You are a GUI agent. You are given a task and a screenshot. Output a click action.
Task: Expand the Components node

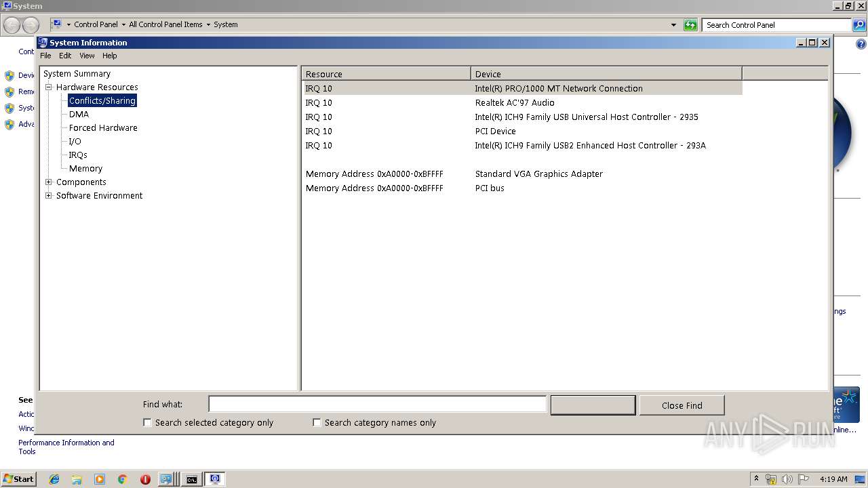pyautogui.click(x=49, y=182)
